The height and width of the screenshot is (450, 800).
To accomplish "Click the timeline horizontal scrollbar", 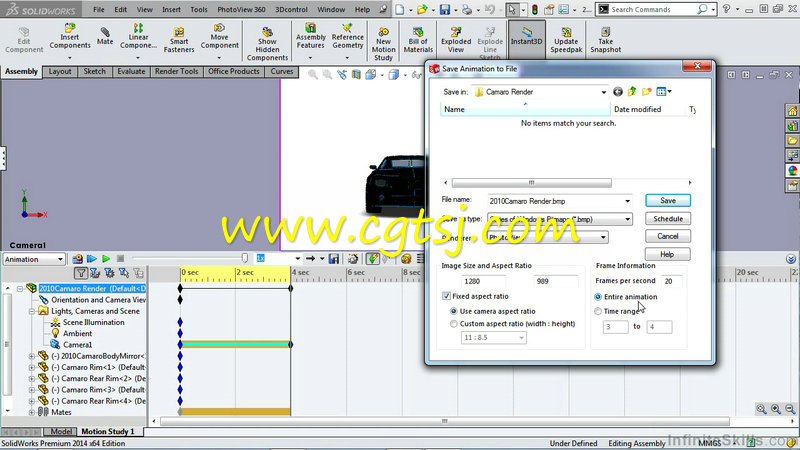I will (444, 421).
